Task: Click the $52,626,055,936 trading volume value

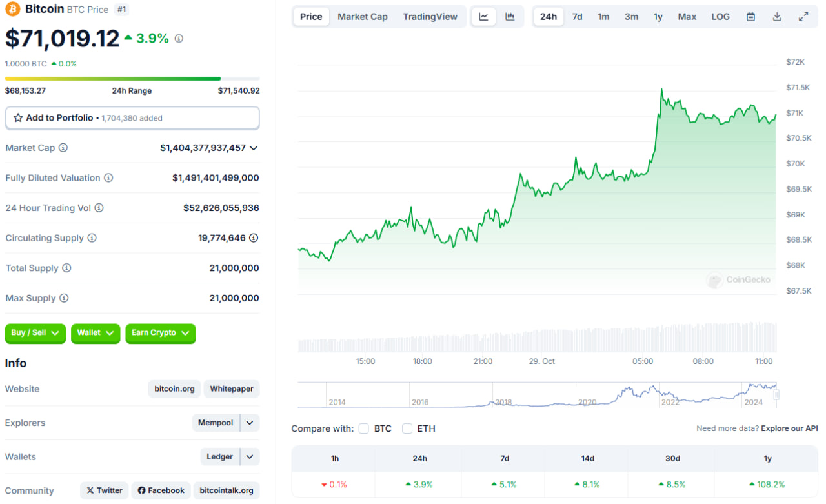Action: (221, 208)
